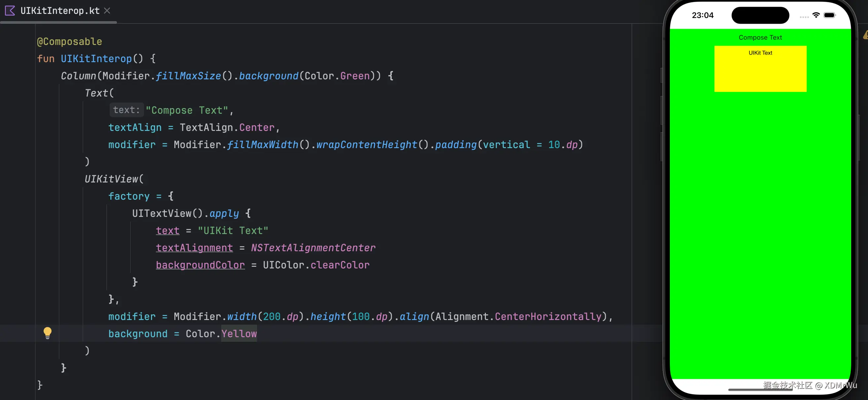Tap the 'UIKit Text' label in yellow box
Image resolution: width=868 pixels, height=400 pixels.
click(x=760, y=53)
